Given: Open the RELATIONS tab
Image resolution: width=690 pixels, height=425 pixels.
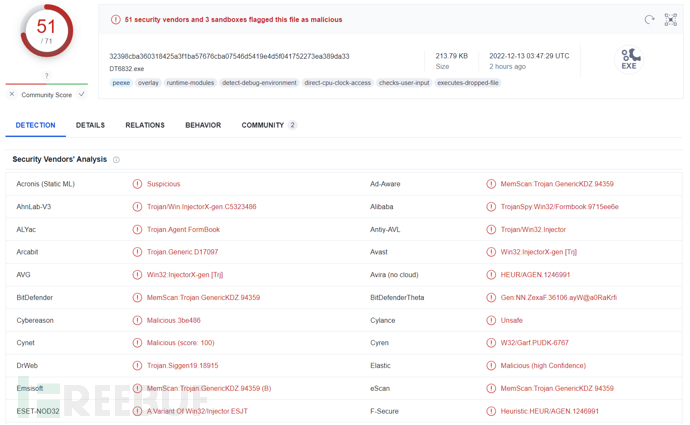Looking at the screenshot, I should click(x=145, y=125).
